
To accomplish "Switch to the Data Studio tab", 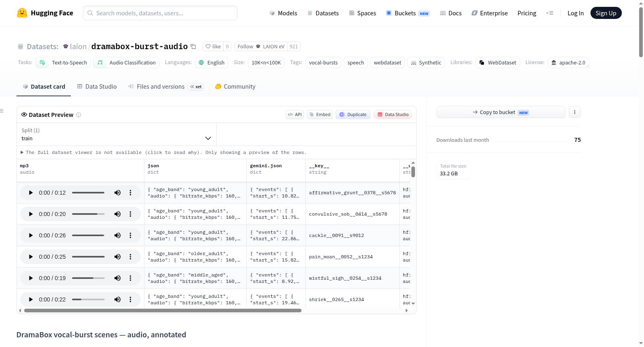I will [97, 87].
